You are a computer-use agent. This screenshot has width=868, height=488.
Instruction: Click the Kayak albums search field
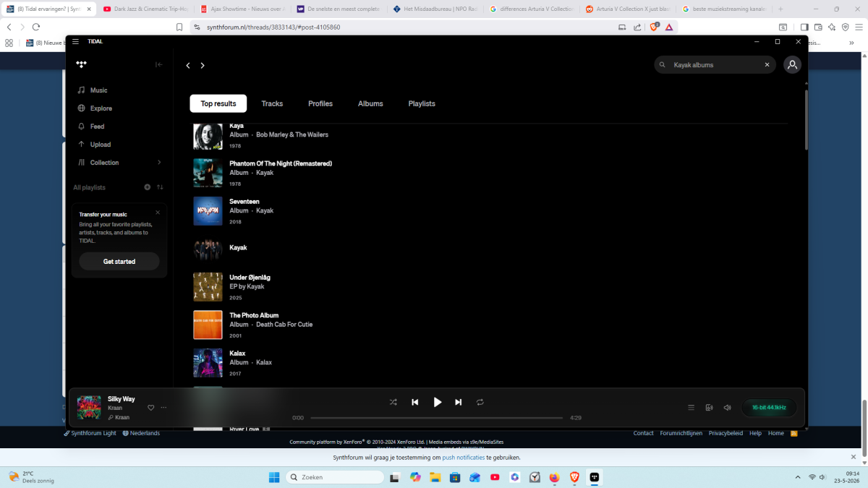coord(715,65)
